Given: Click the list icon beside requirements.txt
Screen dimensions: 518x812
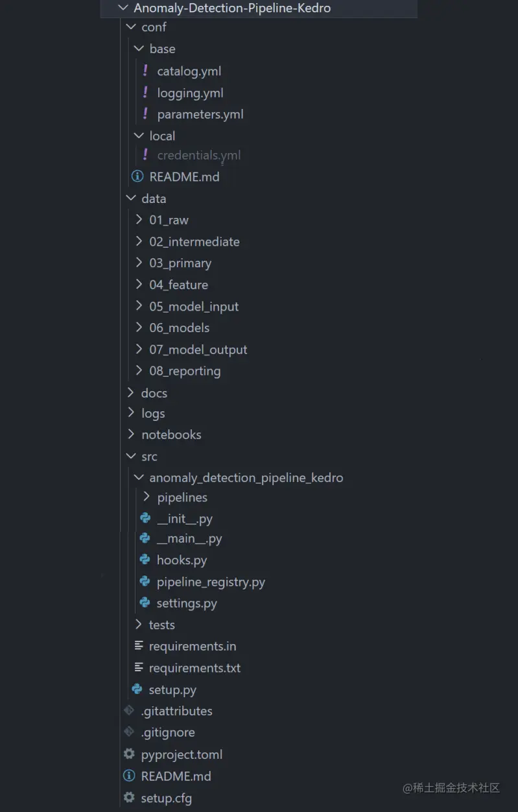Looking at the screenshot, I should [139, 667].
